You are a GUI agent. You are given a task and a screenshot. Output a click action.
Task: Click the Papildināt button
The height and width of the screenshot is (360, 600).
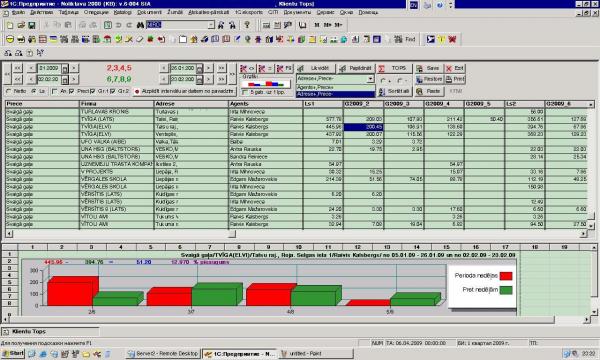click(356, 68)
